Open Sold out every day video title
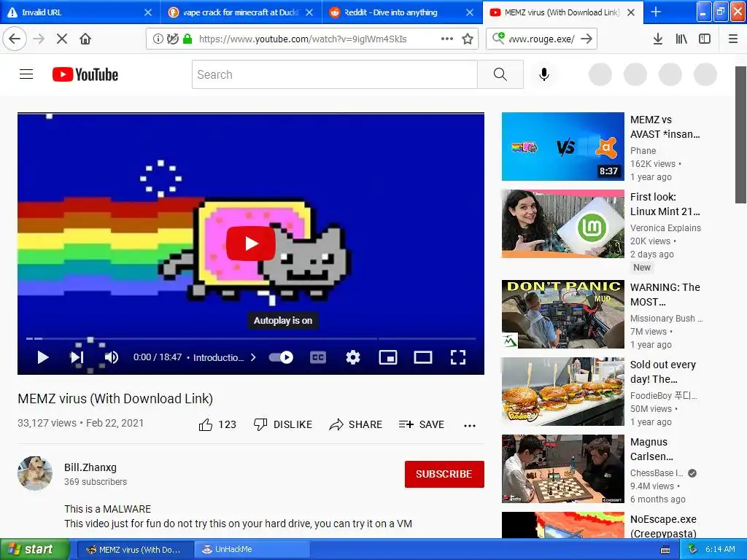The image size is (747, 560). click(662, 371)
